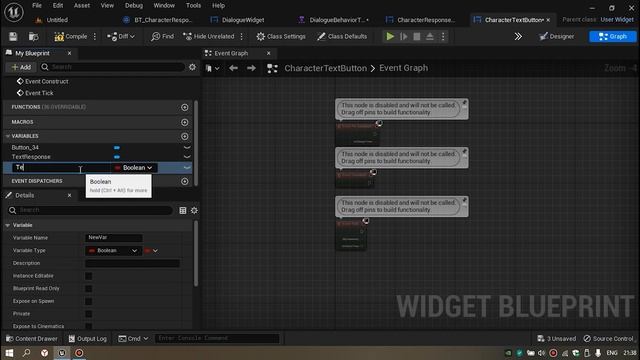Click the Details search field
640x360 pixels.
coord(90,210)
